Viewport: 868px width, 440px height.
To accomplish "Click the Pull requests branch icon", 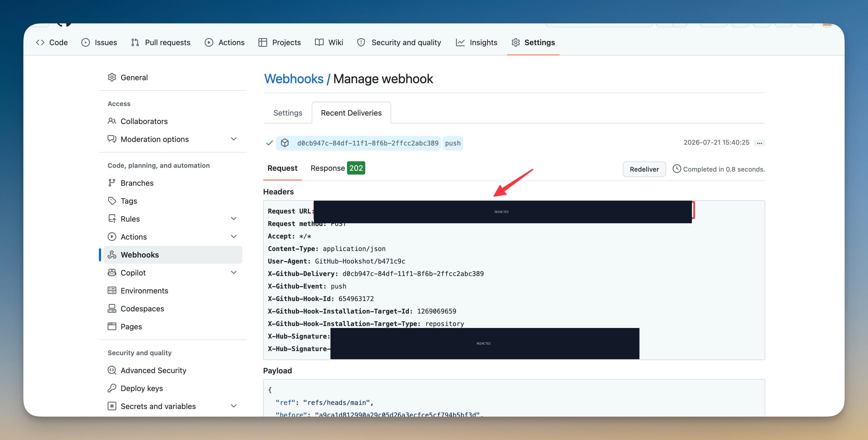I will pos(135,42).
